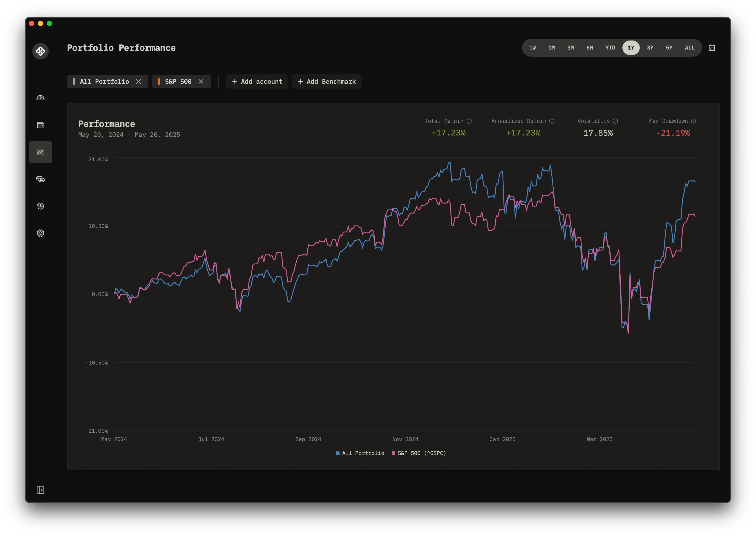
Task: Open the Income coins icon
Action: coord(40,179)
